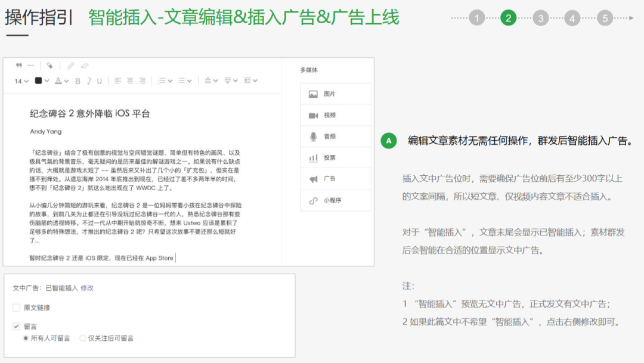Open the text color swatch picker
Image resolution: width=644 pixels, height=363 pixels.
tap(39, 80)
